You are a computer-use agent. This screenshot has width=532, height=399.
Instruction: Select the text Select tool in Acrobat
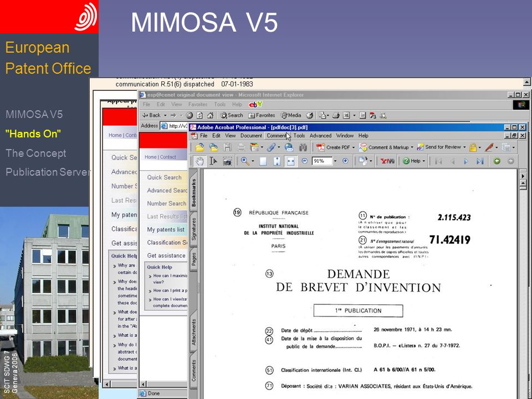(x=213, y=161)
